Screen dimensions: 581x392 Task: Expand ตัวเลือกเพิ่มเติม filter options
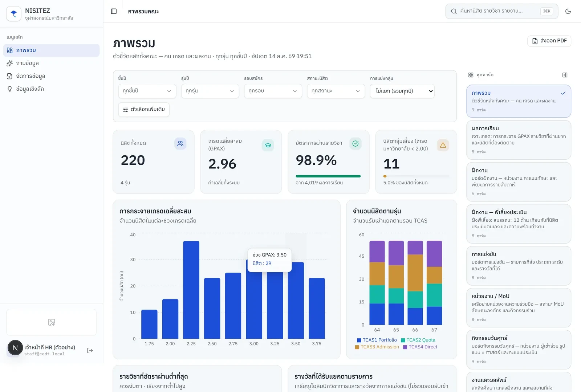pos(144,110)
